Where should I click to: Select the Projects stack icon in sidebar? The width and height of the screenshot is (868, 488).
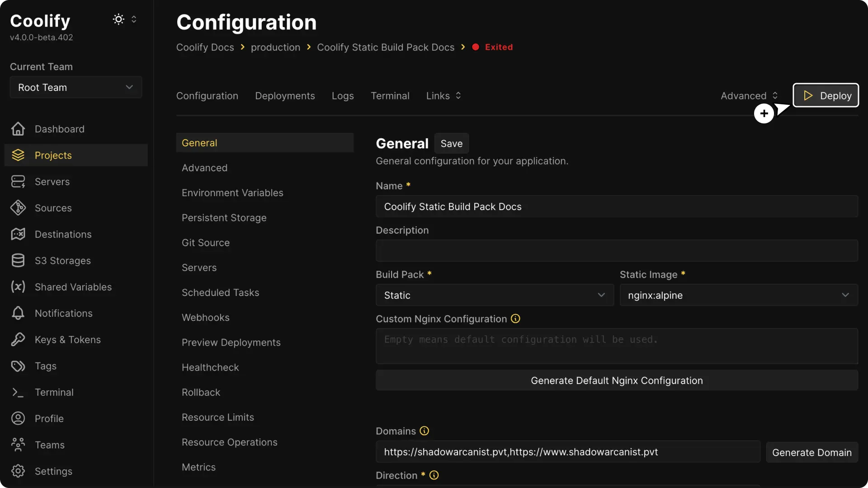18,155
